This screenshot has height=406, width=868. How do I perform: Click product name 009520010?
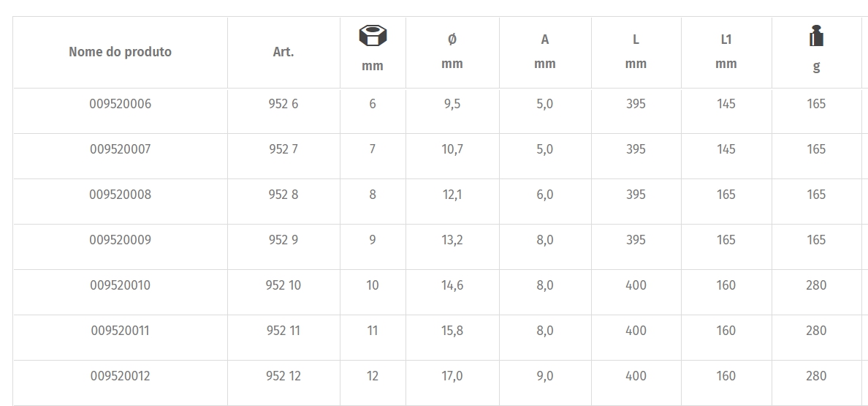tap(120, 286)
